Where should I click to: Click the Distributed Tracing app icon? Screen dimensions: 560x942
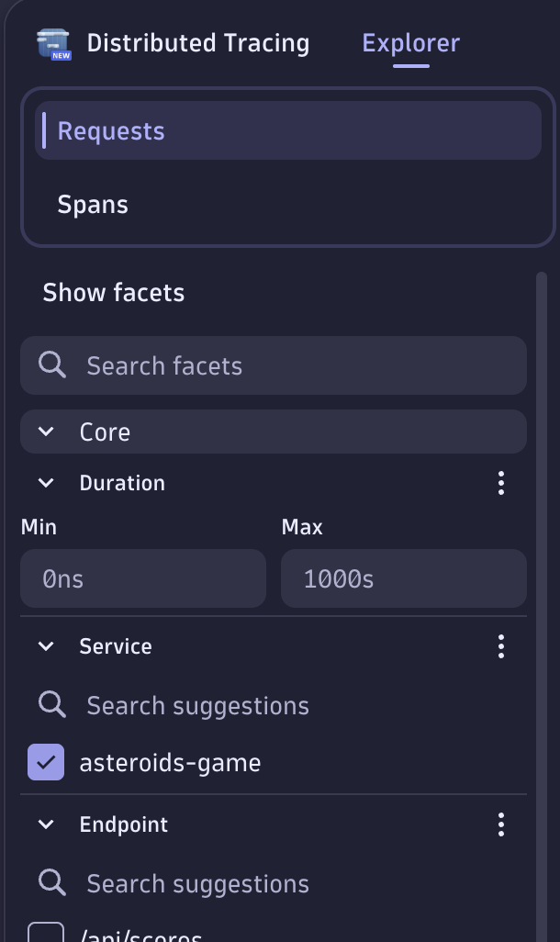[x=51, y=42]
